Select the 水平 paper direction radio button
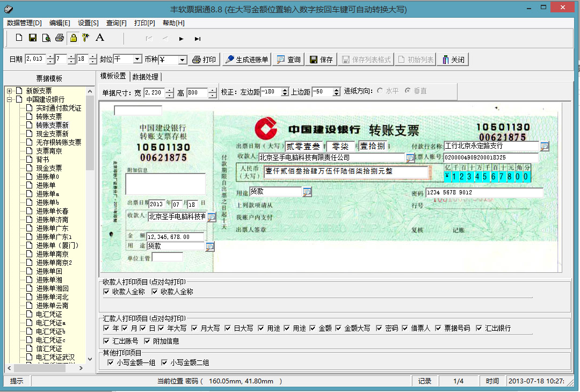580x392 pixels. (x=380, y=91)
